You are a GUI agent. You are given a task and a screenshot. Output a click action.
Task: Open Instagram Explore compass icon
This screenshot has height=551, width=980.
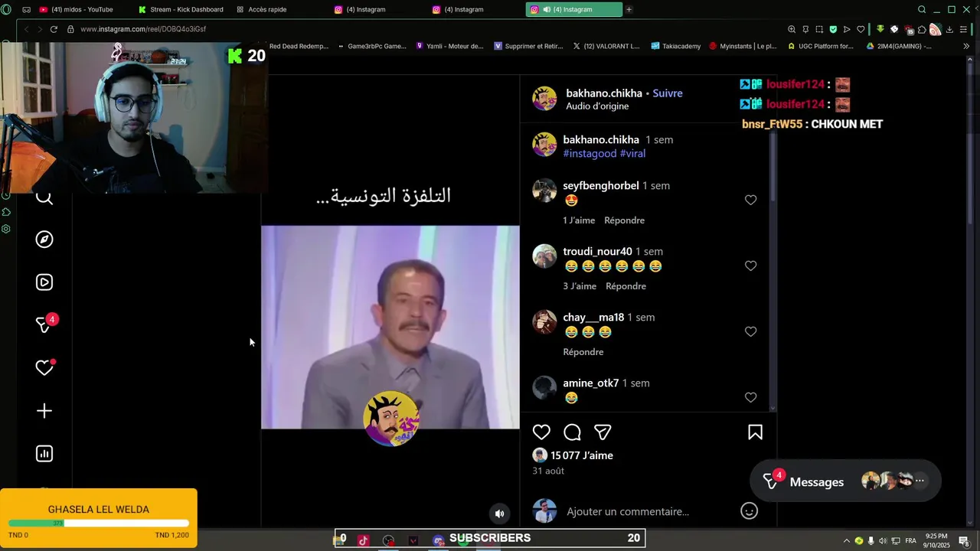coord(44,240)
